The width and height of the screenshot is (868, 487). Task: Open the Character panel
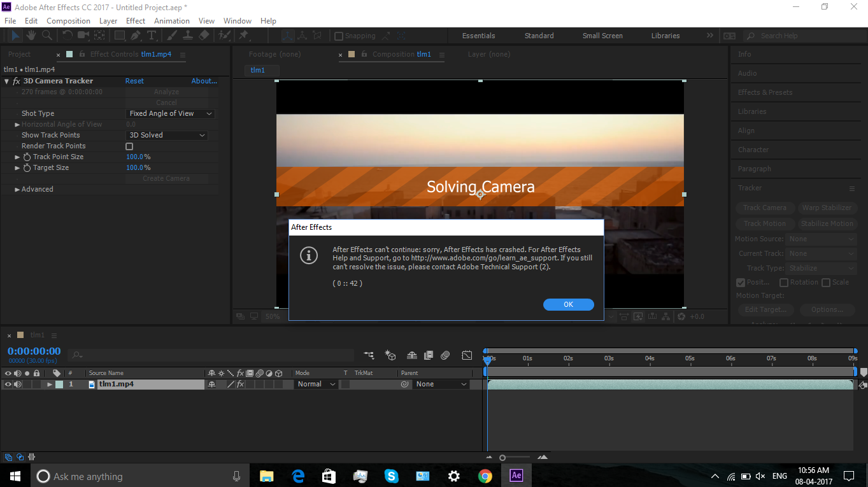pos(753,150)
